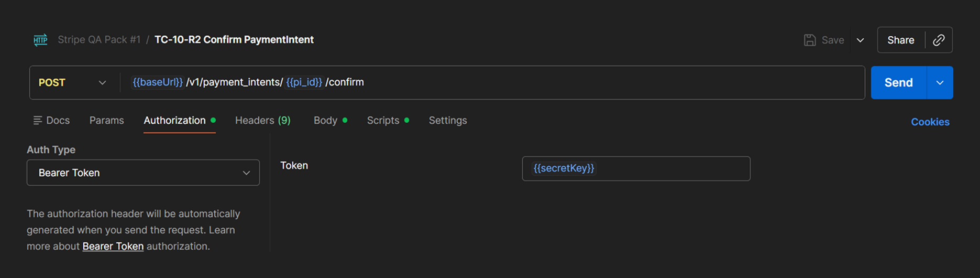
Task: Expand the Save options arrow
Action: pos(860,40)
